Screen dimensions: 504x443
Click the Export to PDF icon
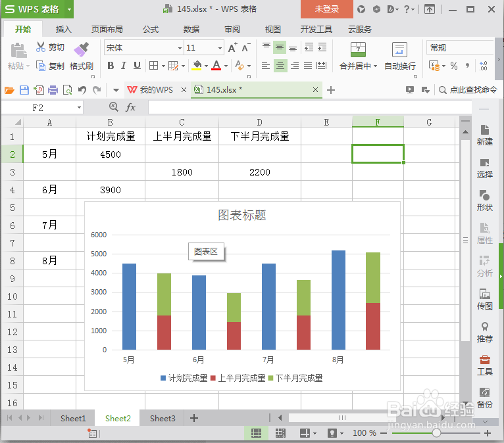(x=39, y=90)
